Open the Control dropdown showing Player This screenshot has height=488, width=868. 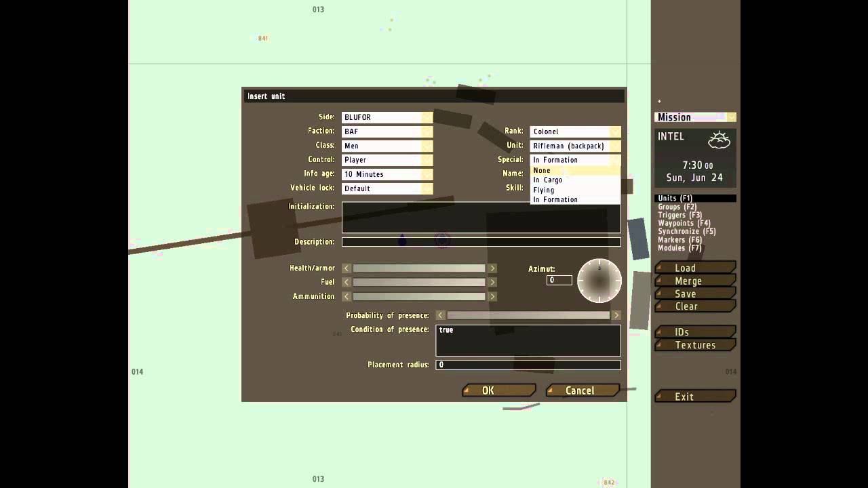coord(387,160)
